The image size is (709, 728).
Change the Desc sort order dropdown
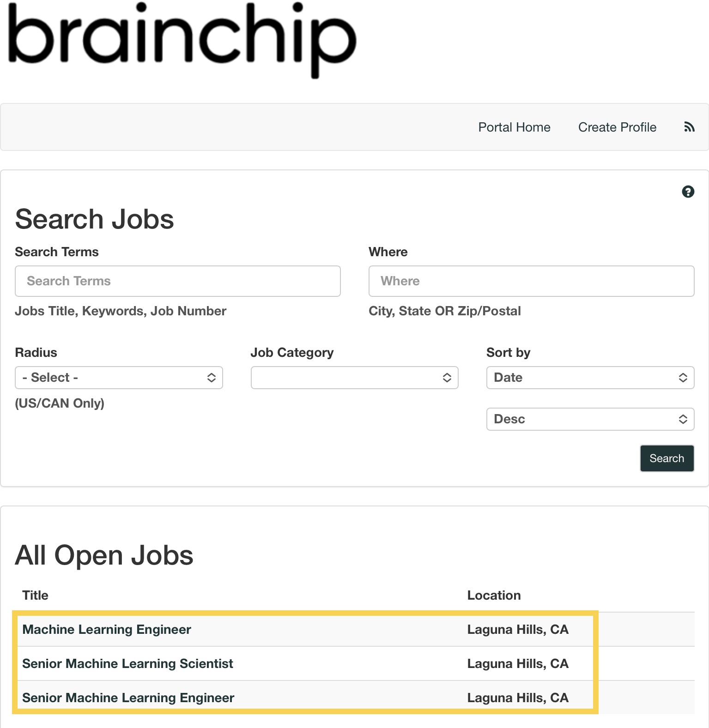tap(590, 419)
